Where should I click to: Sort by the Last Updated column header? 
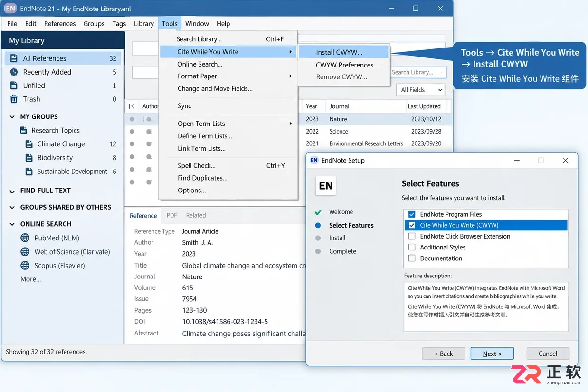tap(424, 106)
